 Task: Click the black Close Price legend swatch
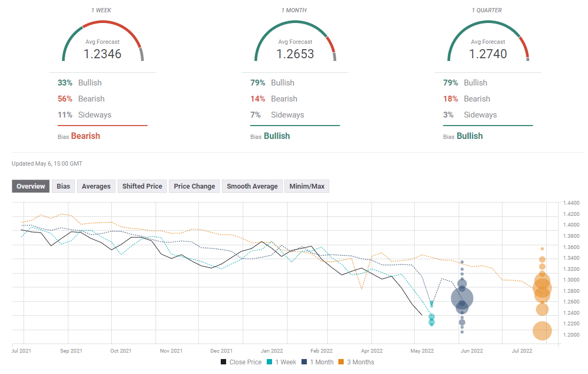click(x=223, y=362)
